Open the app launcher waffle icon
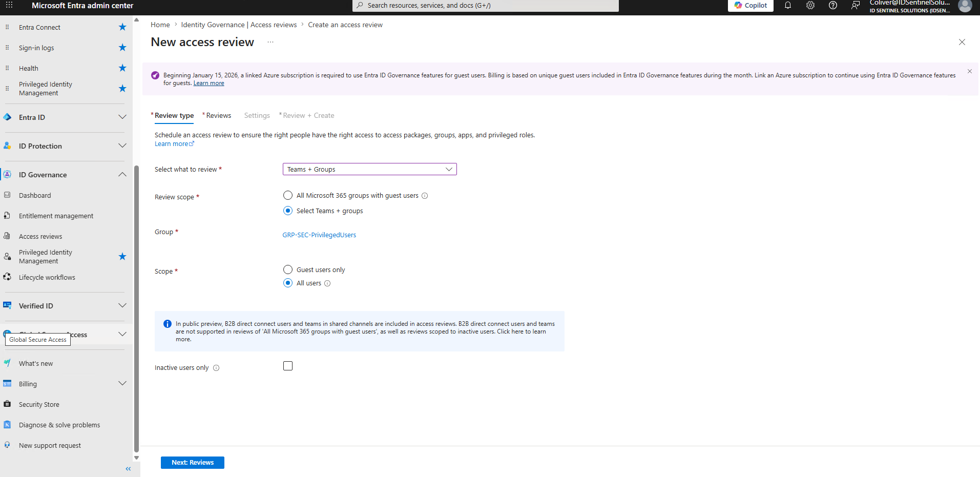 pos(9,5)
